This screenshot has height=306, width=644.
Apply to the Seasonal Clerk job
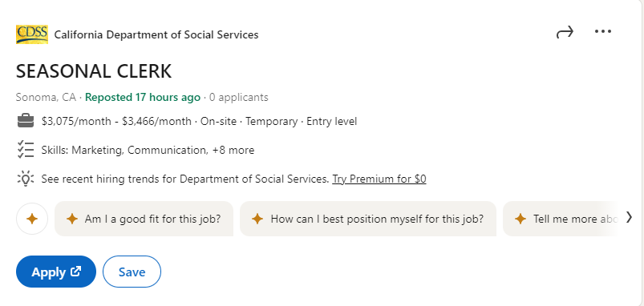pos(56,272)
